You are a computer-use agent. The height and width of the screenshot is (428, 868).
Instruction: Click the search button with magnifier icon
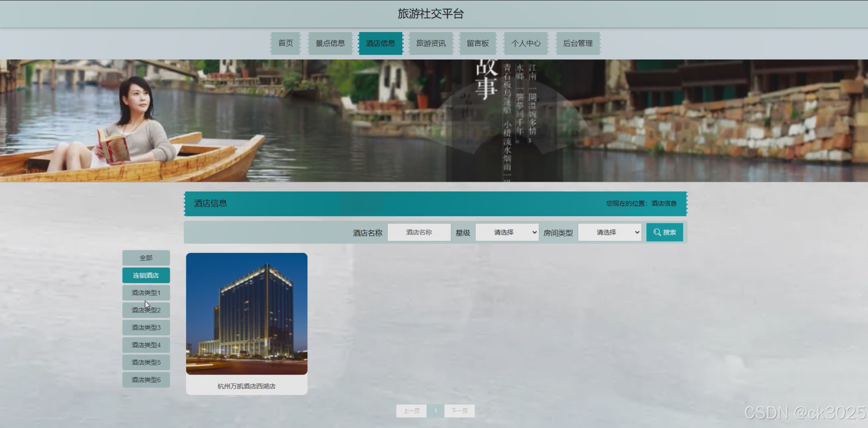tap(664, 232)
